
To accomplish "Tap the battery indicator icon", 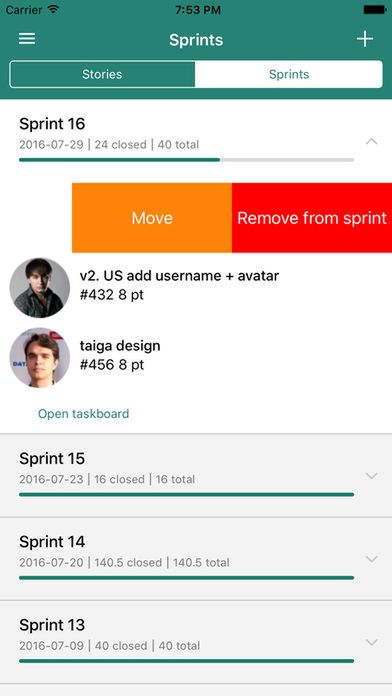I will tap(374, 9).
